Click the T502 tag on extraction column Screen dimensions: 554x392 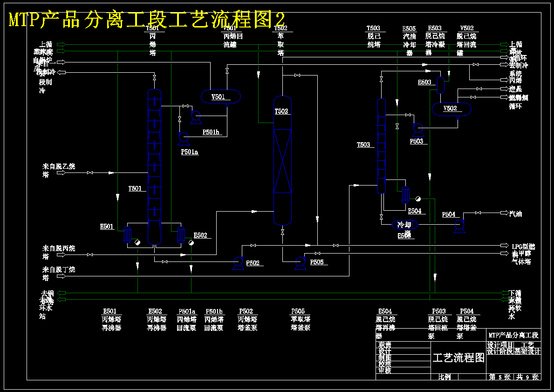(x=281, y=111)
